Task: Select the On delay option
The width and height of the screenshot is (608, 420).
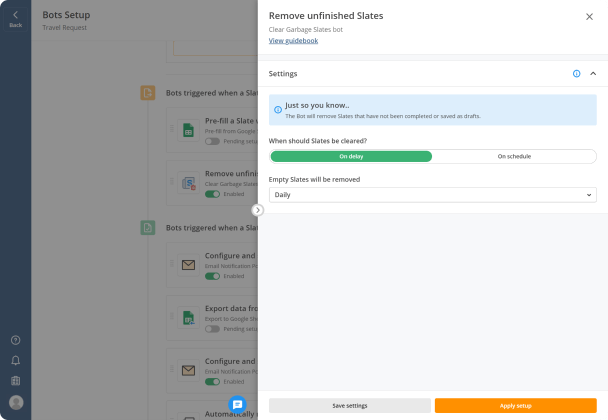Action: pos(351,156)
